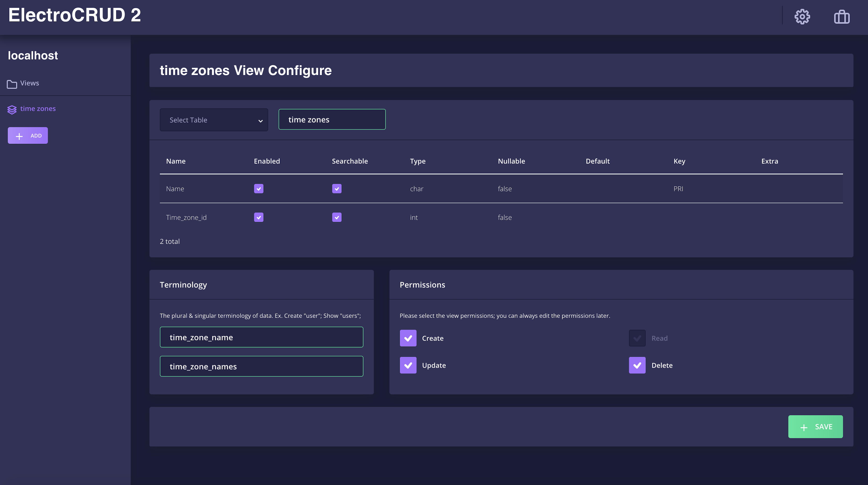Focus the time_zone_name singular field
Screen dimensions: 868x485
point(261,337)
